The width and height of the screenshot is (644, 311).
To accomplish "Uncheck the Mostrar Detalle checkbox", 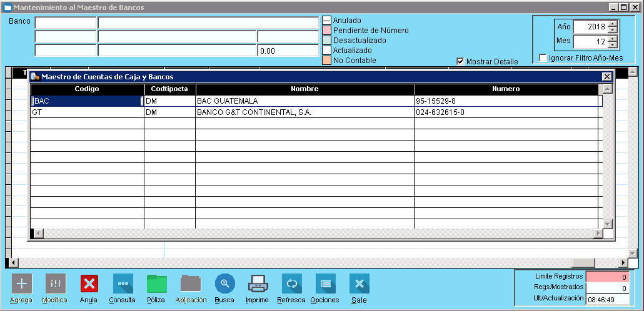I will click(x=461, y=62).
